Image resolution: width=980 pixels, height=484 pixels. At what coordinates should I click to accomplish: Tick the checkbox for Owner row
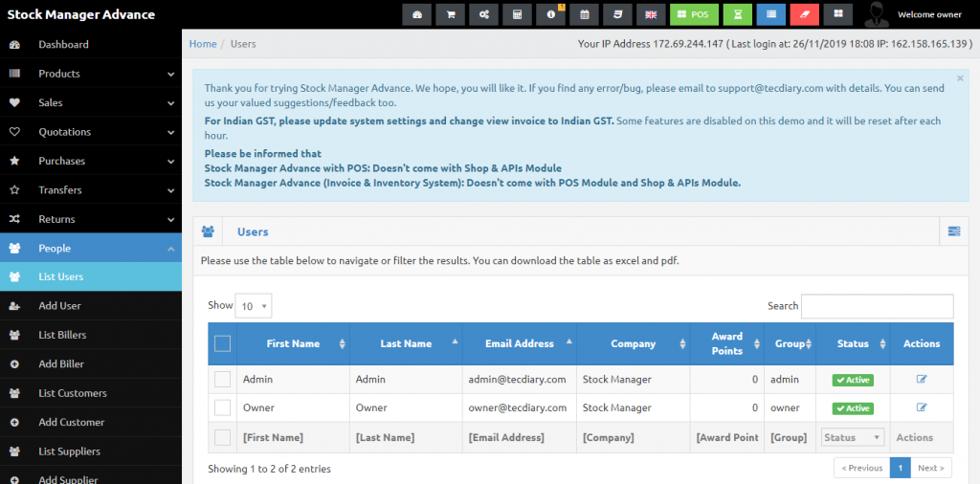click(x=222, y=407)
